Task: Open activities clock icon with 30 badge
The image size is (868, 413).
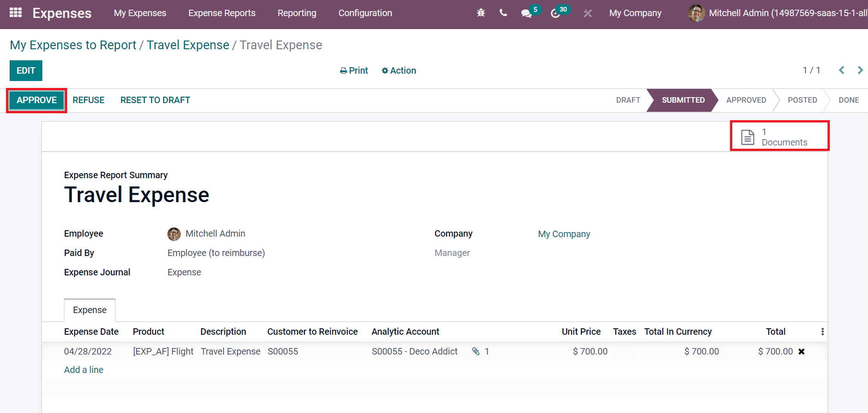Action: coord(555,13)
